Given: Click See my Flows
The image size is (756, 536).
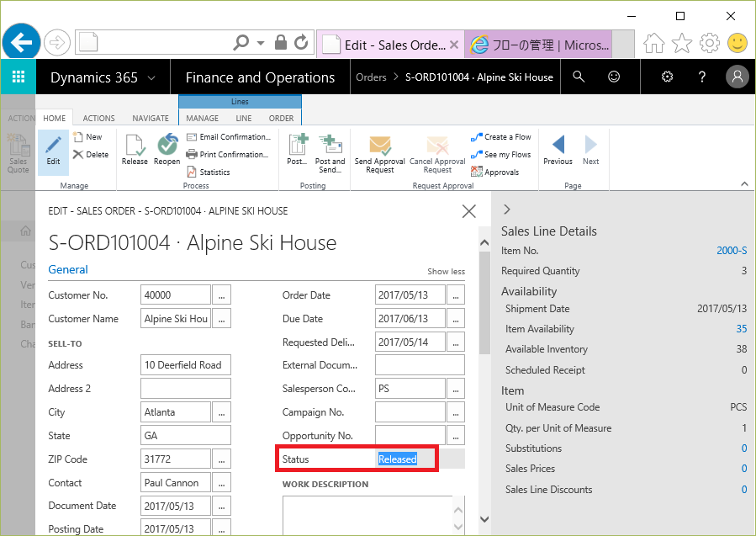Looking at the screenshot, I should (501, 154).
